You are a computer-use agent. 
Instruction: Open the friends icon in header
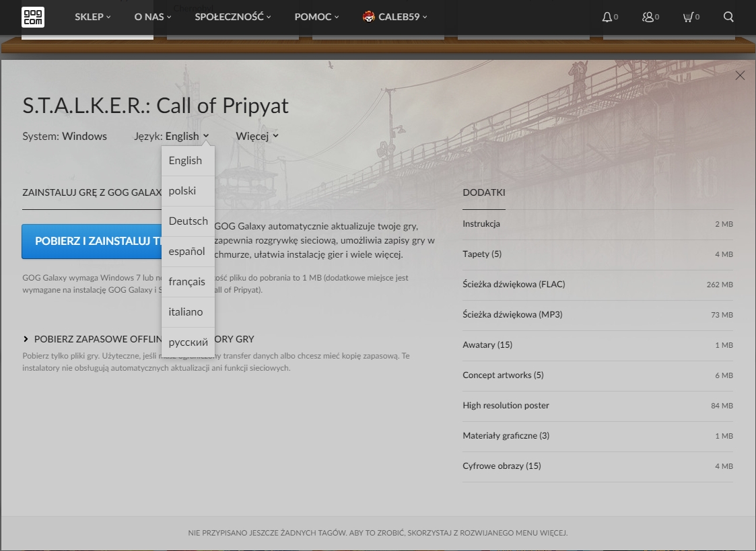point(648,17)
